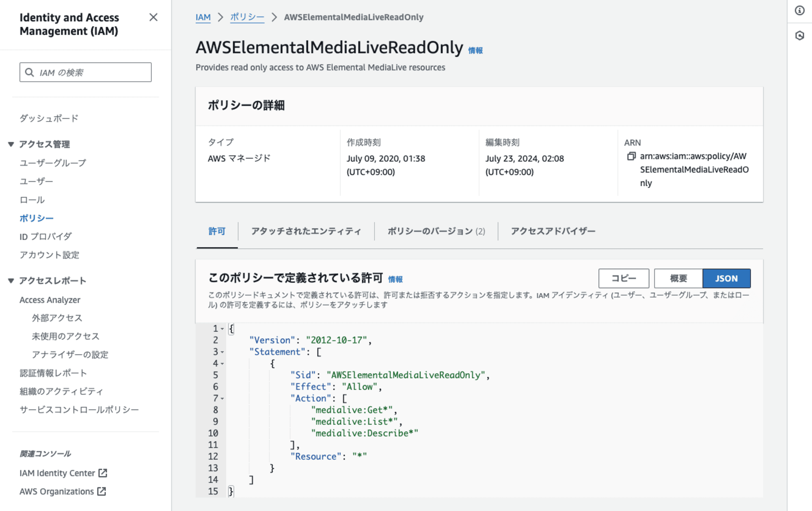The image size is (812, 511).
Task: Open Access Analyzer in the sidebar
Action: (50, 300)
